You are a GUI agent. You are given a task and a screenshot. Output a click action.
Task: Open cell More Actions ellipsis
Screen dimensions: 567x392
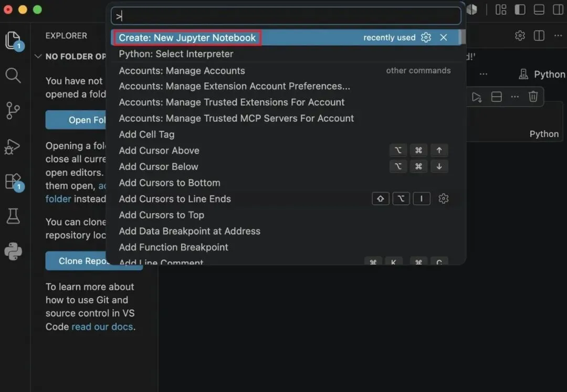pos(515,97)
